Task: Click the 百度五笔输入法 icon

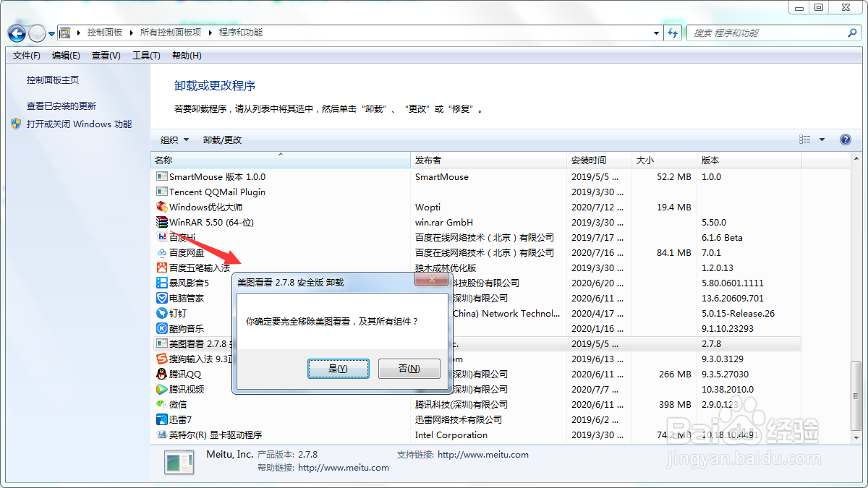Action: tap(162, 267)
